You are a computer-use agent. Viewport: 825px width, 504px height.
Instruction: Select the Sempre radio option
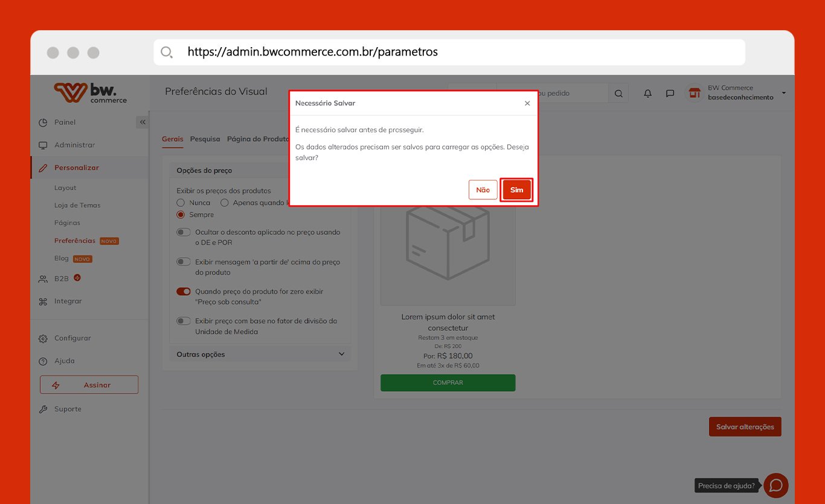click(181, 215)
